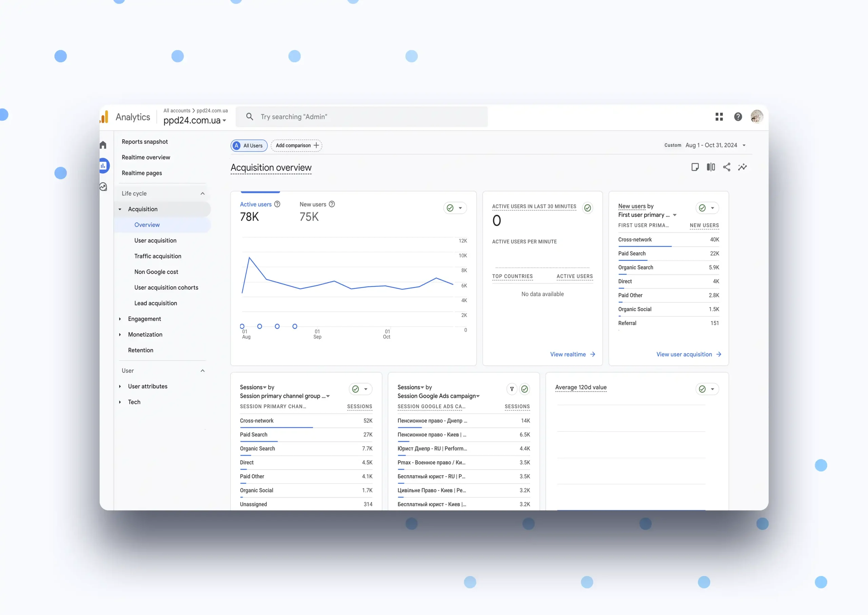Image resolution: width=868 pixels, height=615 pixels.
Task: Click the Acquisition overview title
Action: (x=271, y=167)
